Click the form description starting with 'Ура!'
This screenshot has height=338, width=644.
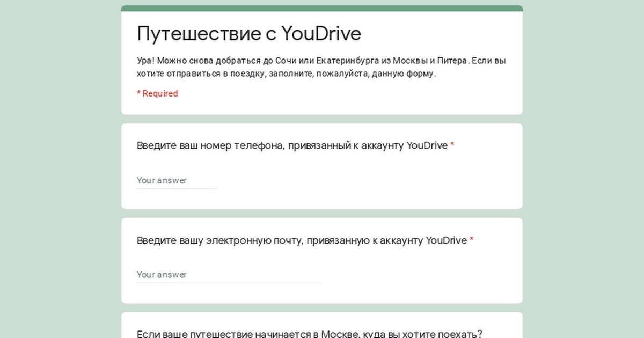[321, 67]
